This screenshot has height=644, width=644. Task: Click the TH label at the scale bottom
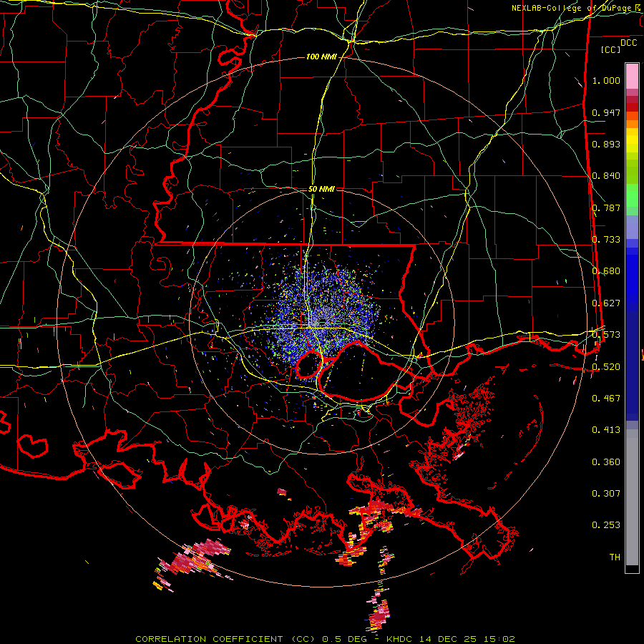tap(615, 557)
